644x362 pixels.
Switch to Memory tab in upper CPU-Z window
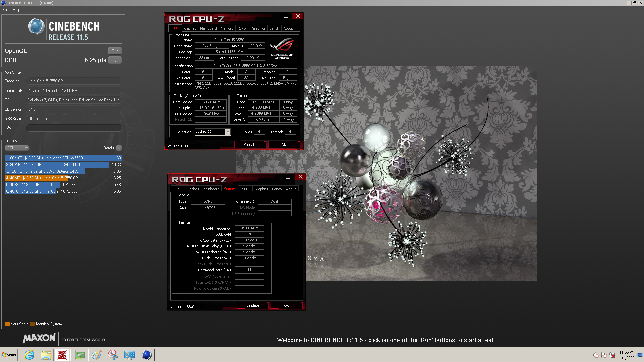tap(227, 28)
